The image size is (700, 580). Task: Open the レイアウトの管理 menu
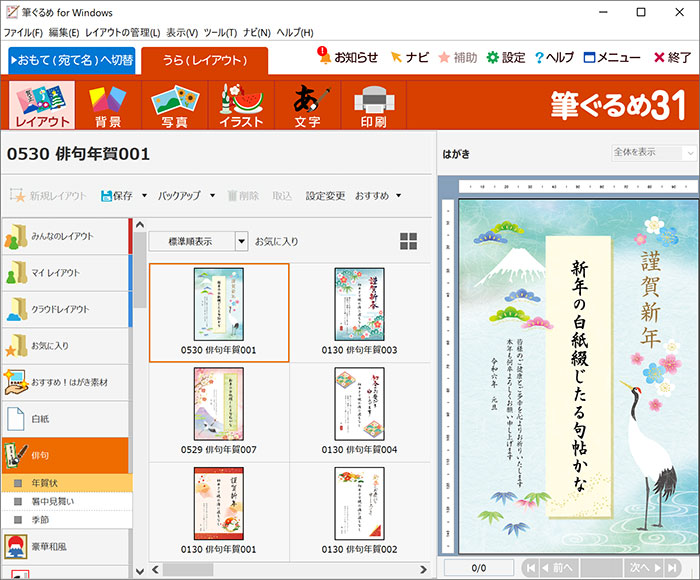pyautogui.click(x=122, y=33)
